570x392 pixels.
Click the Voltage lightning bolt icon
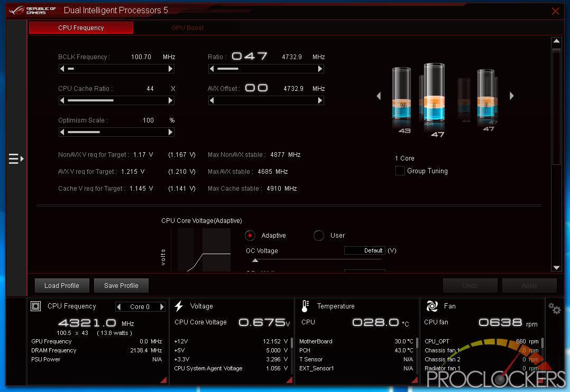click(x=179, y=306)
